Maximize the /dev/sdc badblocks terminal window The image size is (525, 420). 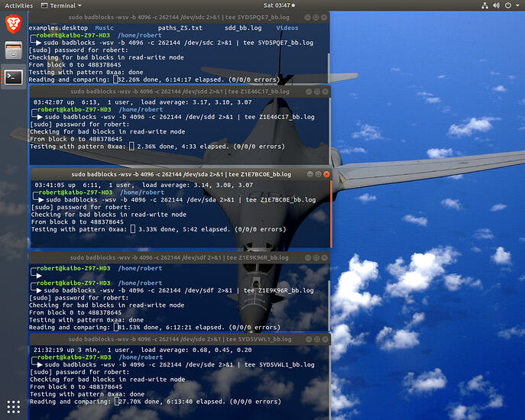click(316, 17)
